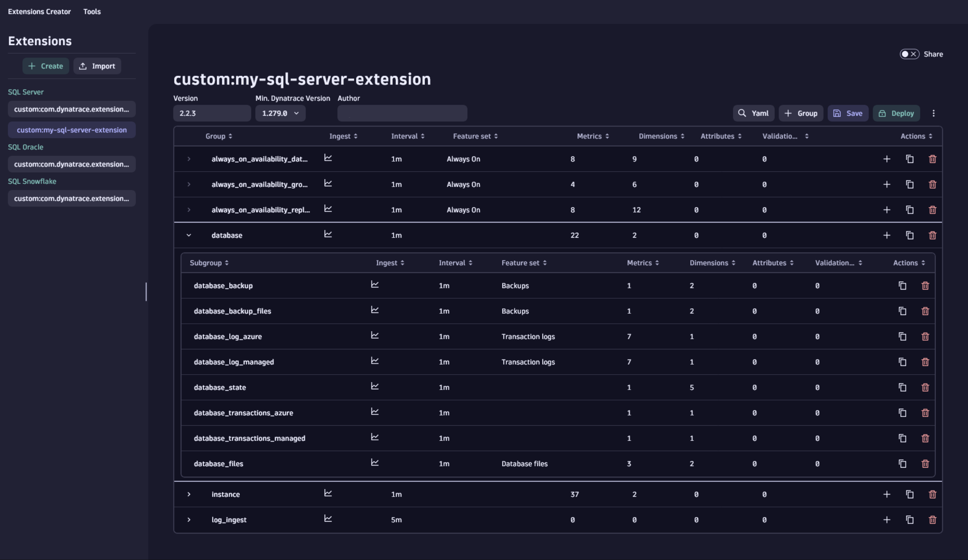968x560 pixels.
Task: Click the Import button
Action: (97, 66)
